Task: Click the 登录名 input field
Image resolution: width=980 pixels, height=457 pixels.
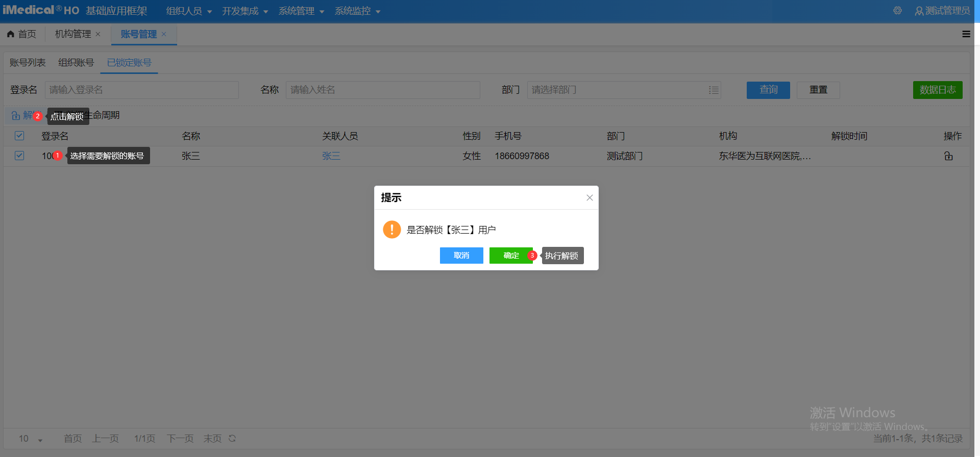Action: (x=141, y=90)
